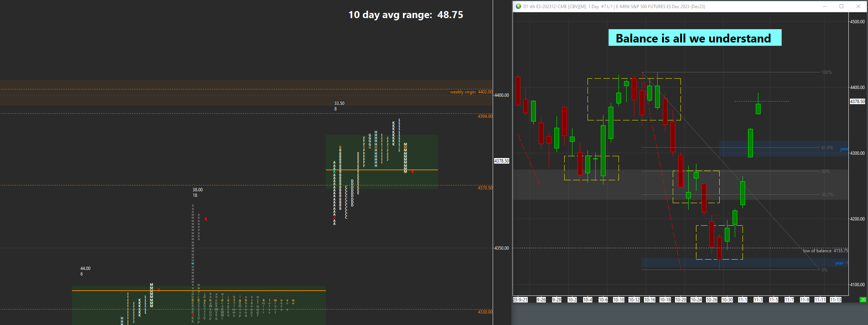Click the 10-4 date on the time axis
This screenshot has height=325, width=868.
pos(588,300)
